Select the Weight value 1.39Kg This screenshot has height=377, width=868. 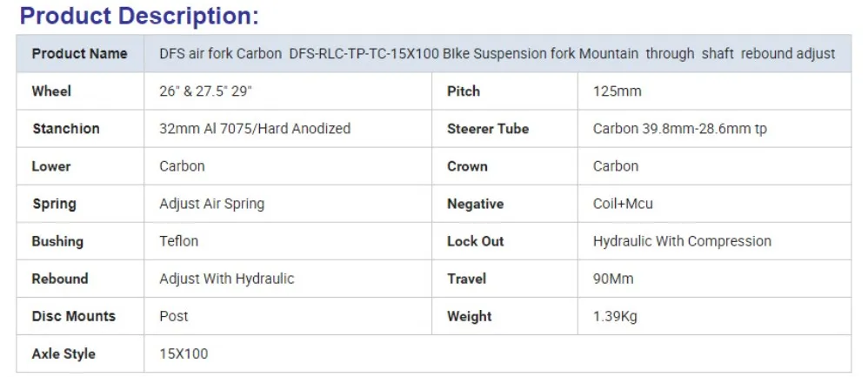tap(615, 316)
